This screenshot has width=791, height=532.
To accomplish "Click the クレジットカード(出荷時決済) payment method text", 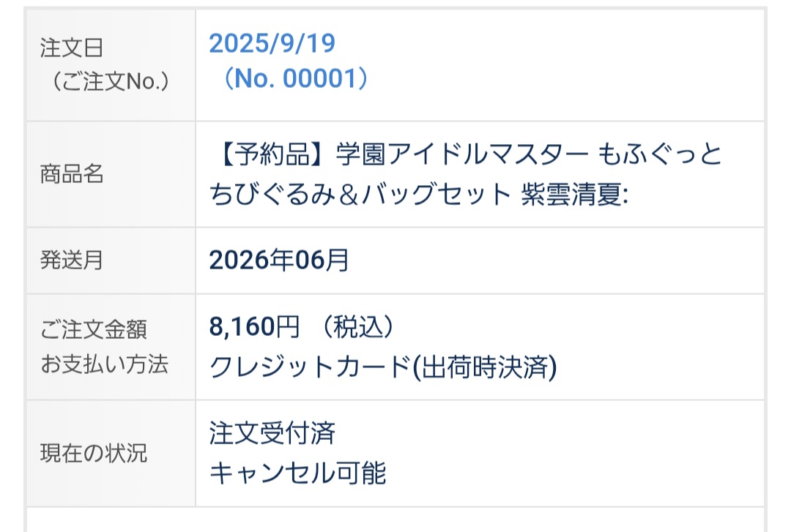I will (x=382, y=366).
